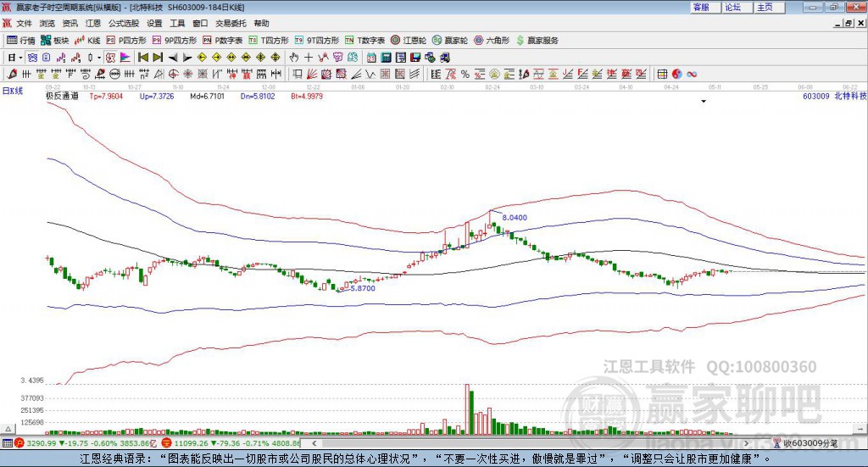The image size is (868, 467).
Task: Click the save floppy disk icon
Action: tap(415, 58)
